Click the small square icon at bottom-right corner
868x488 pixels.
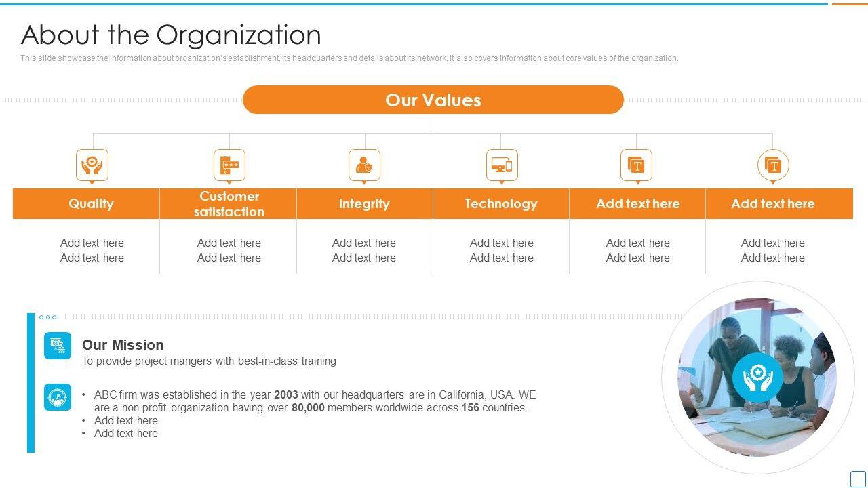pos(858,478)
